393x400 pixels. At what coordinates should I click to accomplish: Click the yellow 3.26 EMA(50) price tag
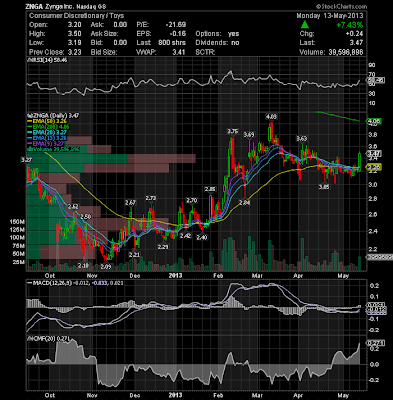[374, 167]
